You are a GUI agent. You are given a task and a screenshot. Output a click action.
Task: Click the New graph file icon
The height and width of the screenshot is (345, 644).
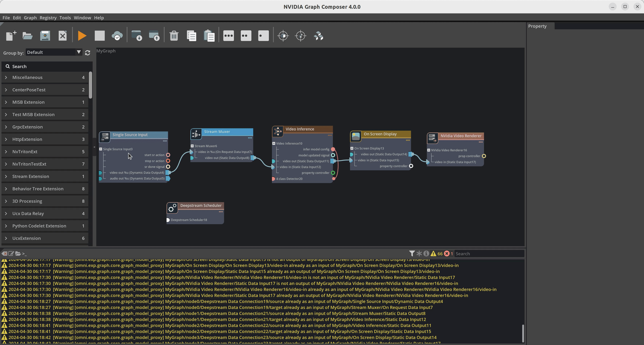(11, 36)
